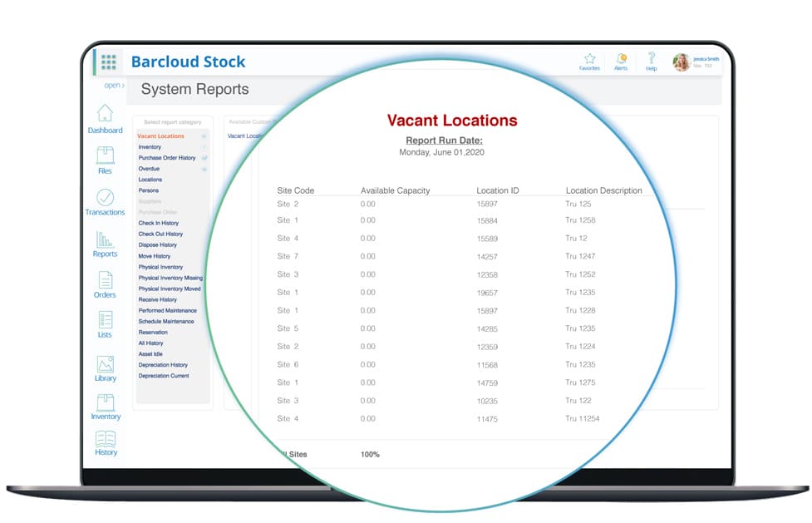Select Physical Inventory Missing category
The height and width of the screenshot is (523, 812).
click(170, 278)
